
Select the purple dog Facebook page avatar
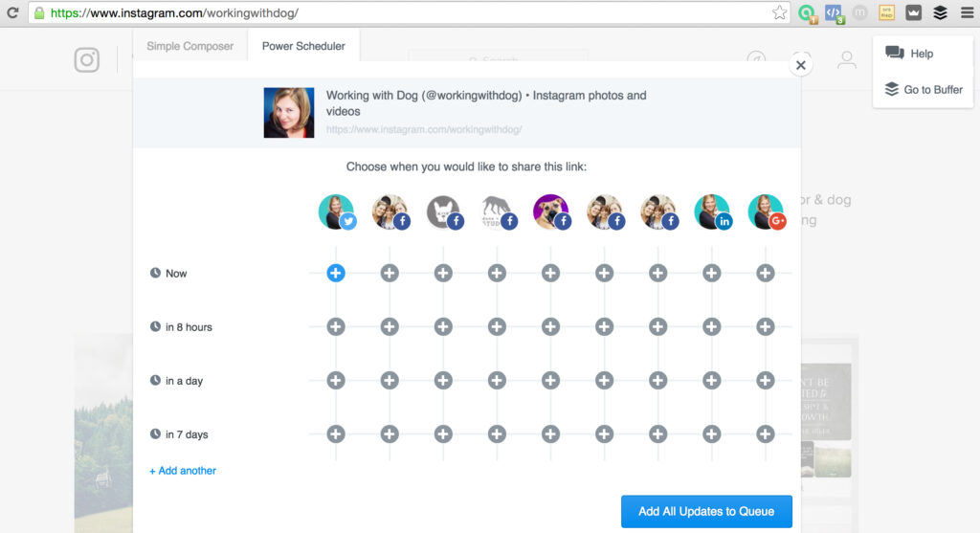click(551, 211)
